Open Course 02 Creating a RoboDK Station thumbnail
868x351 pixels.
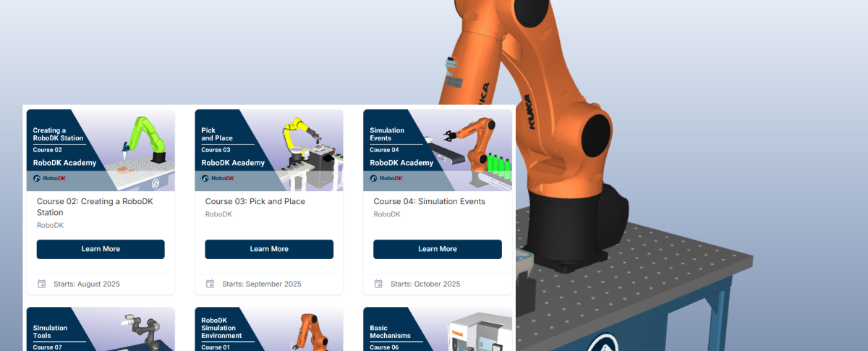point(101,151)
